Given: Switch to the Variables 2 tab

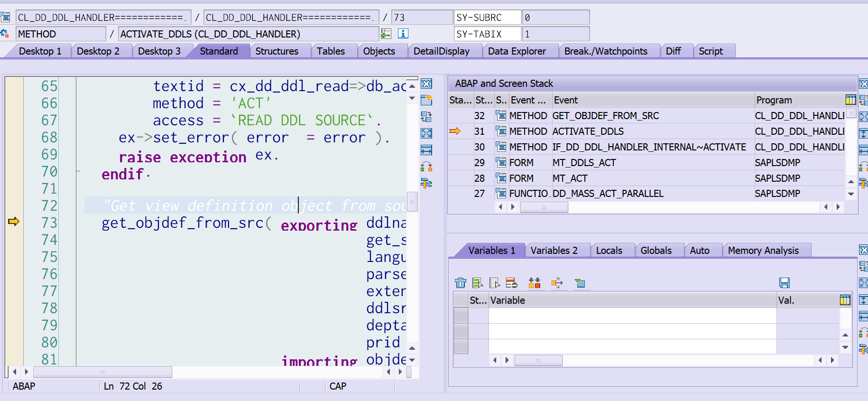Looking at the screenshot, I should point(554,251).
